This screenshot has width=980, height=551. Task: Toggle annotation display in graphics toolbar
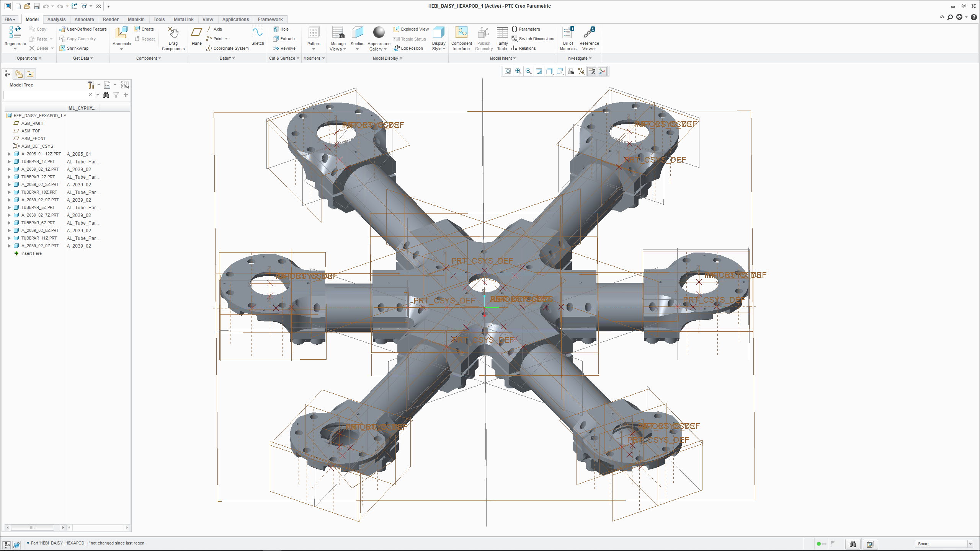coord(592,72)
